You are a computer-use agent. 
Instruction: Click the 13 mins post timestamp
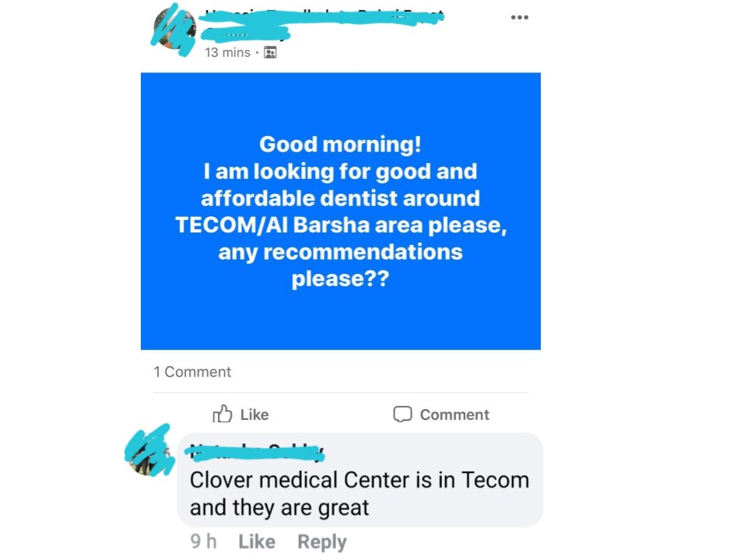[x=227, y=52]
